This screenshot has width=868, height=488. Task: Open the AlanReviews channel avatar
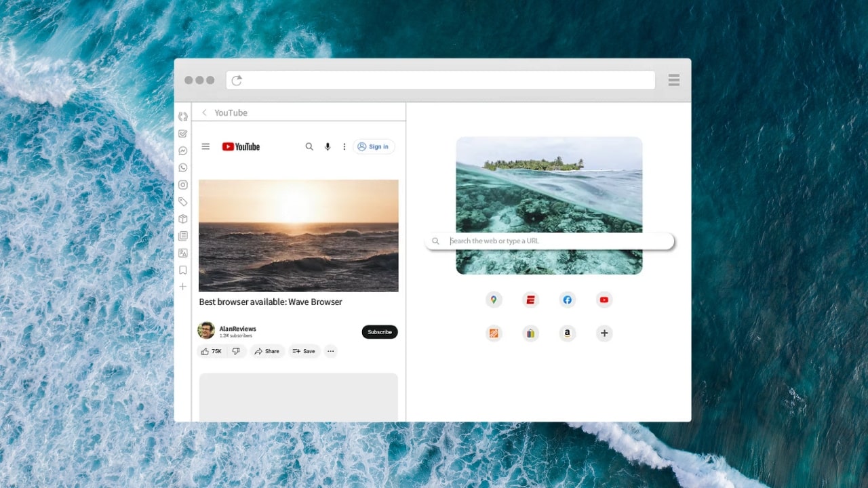pos(206,331)
